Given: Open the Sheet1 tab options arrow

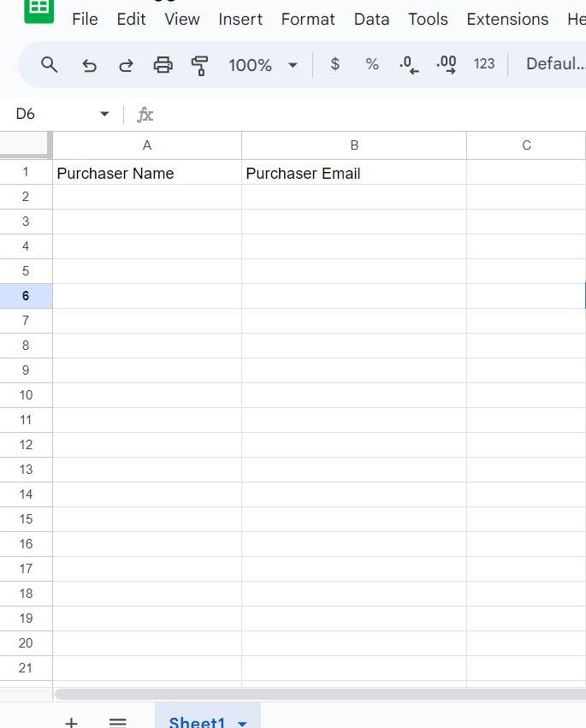Looking at the screenshot, I should [242, 723].
